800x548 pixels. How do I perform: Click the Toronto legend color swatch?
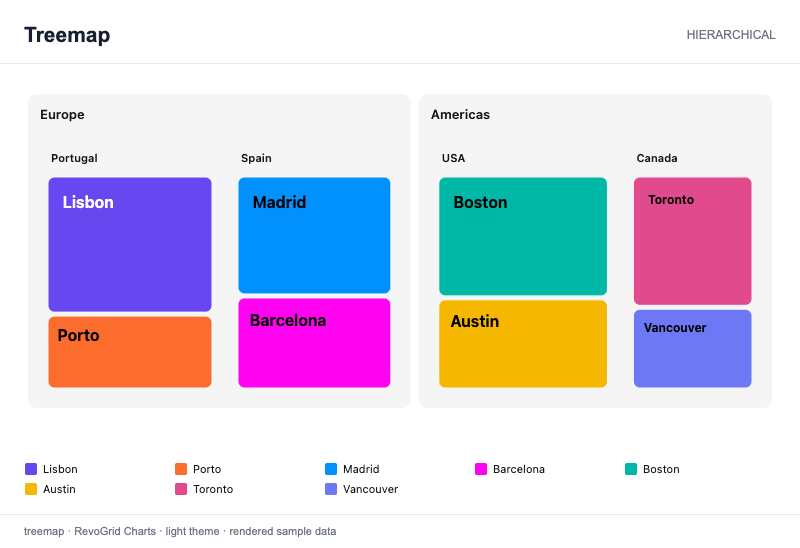[x=181, y=489]
